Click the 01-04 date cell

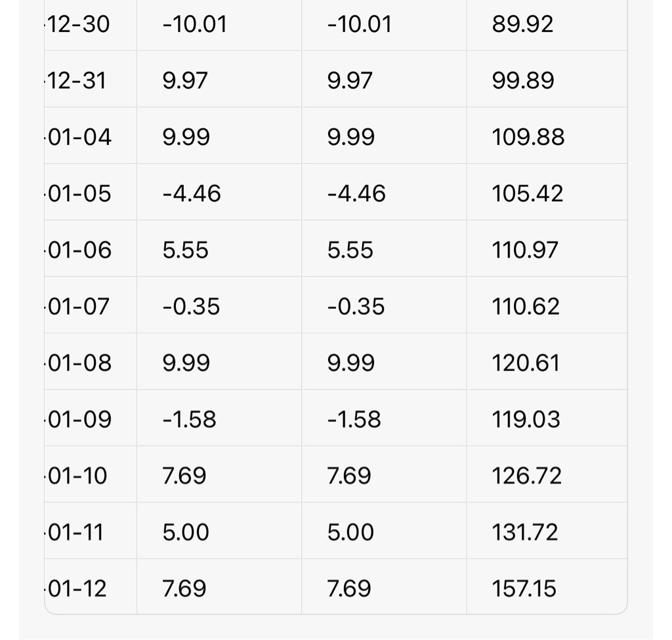(x=79, y=137)
